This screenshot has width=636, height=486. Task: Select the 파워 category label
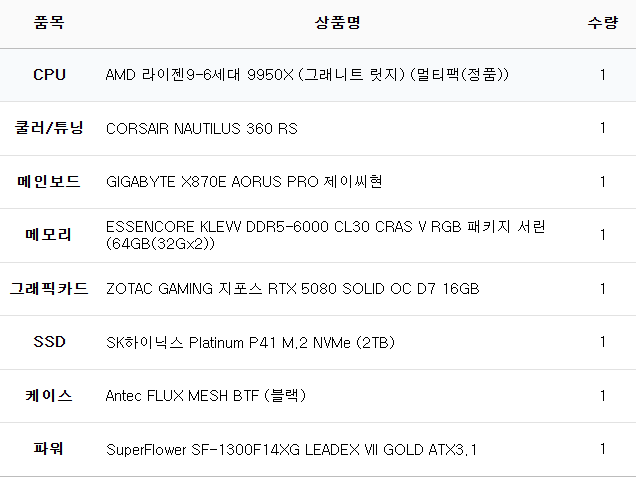tap(49, 449)
